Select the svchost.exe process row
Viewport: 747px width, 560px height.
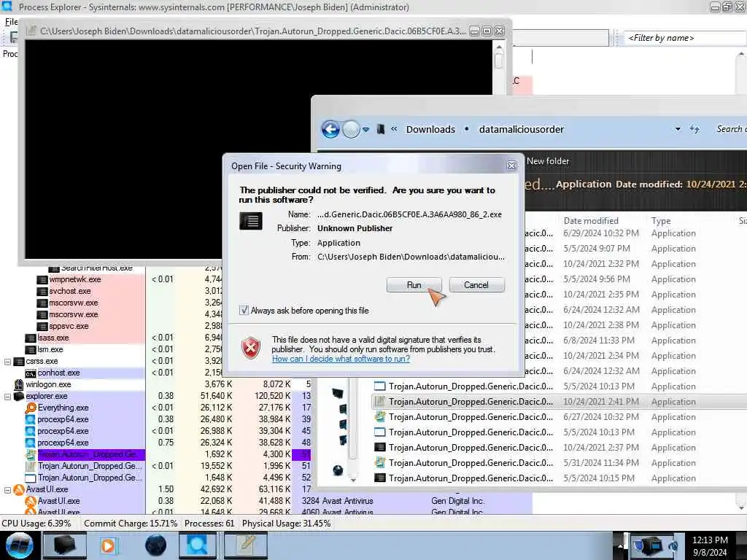(69, 291)
